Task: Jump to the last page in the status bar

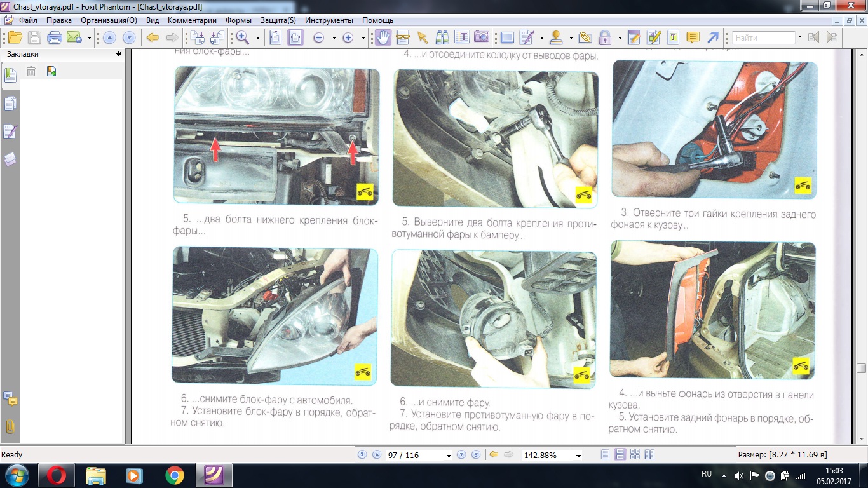Action: click(475, 455)
